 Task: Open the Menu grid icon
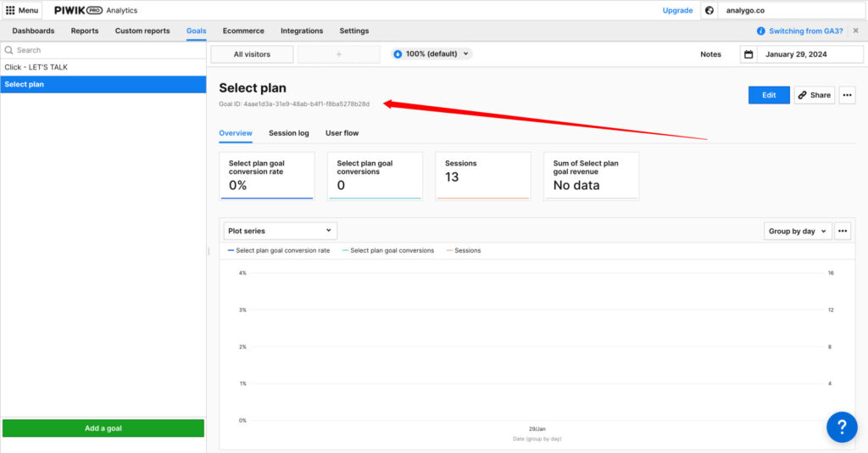click(10, 10)
